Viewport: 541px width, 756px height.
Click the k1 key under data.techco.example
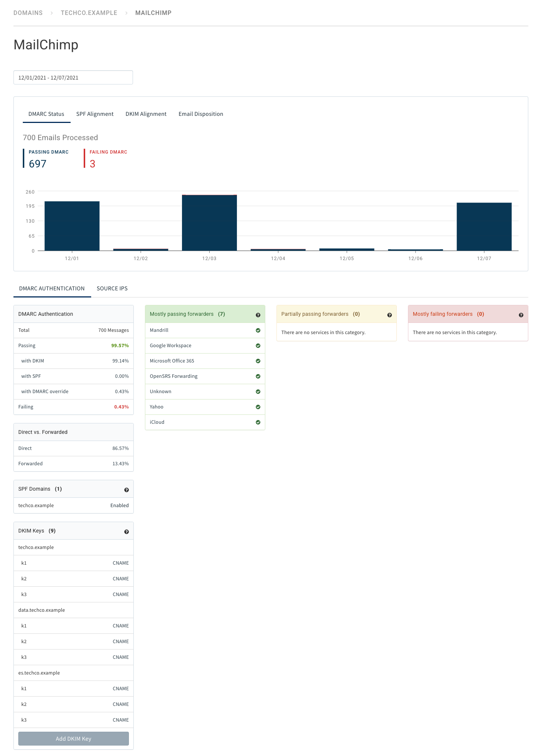tap(74, 626)
